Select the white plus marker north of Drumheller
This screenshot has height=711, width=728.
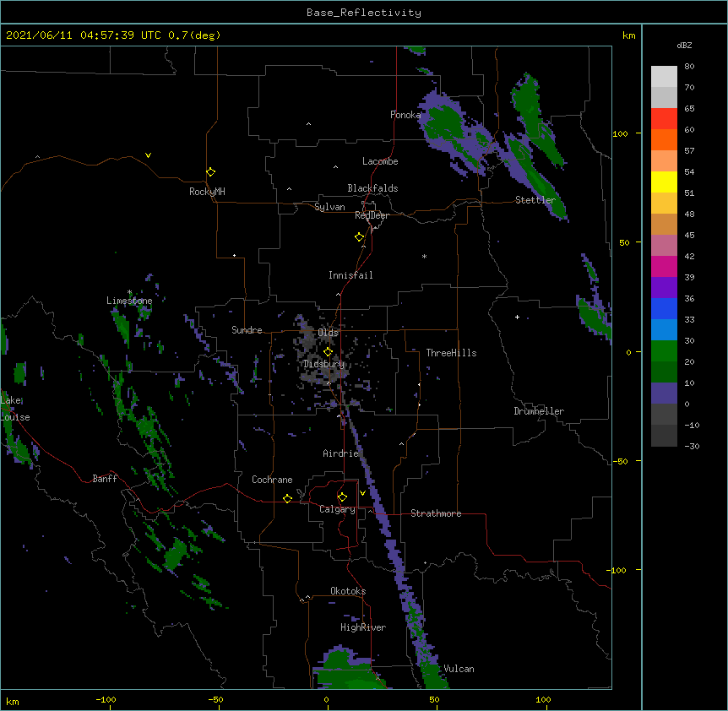[x=517, y=317]
